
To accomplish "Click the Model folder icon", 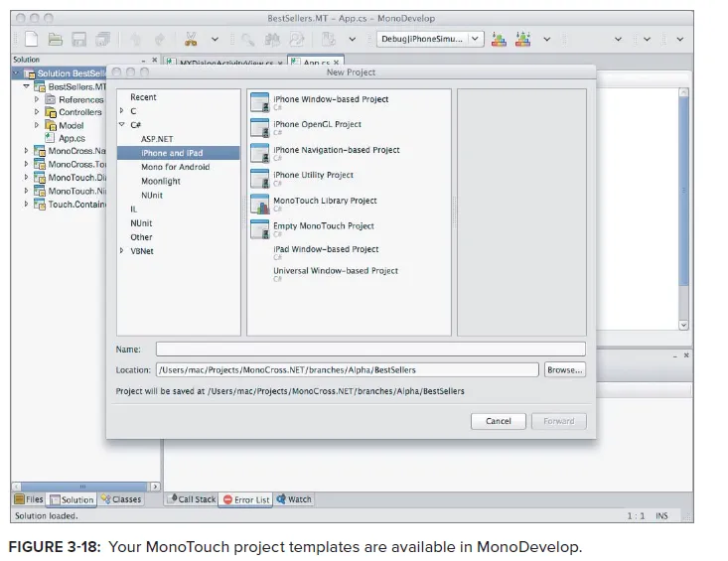I will tap(50, 125).
